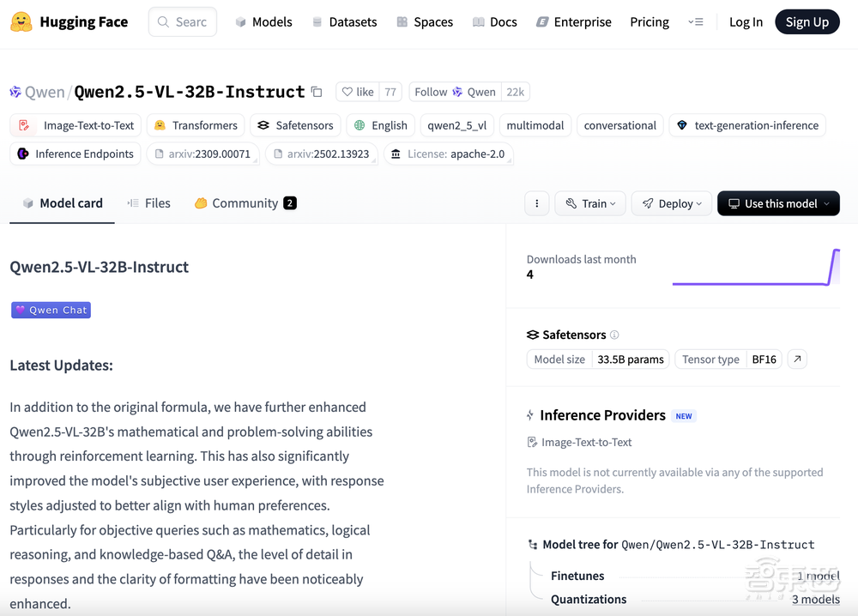This screenshot has height=616, width=858.
Task: Click the downloads last month chart
Action: [755, 268]
